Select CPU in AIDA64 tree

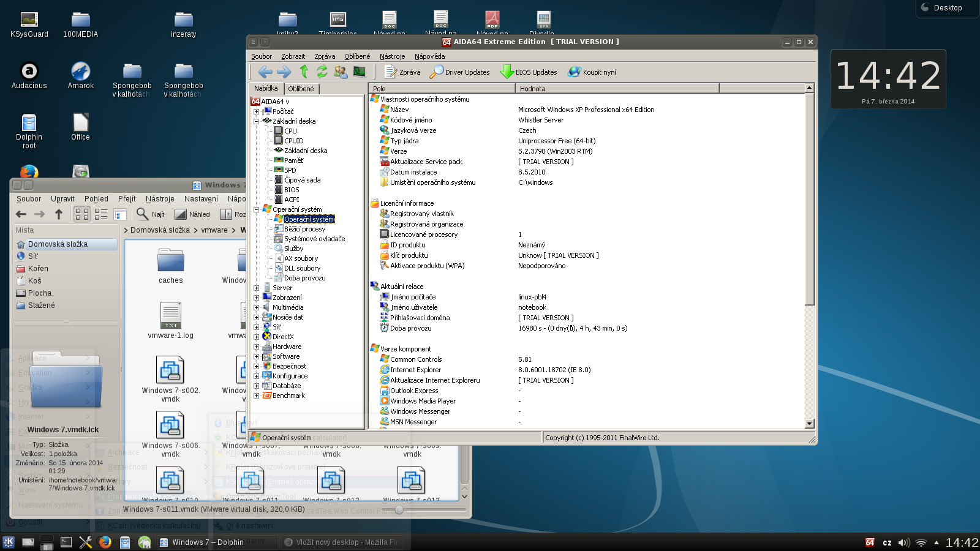290,131
